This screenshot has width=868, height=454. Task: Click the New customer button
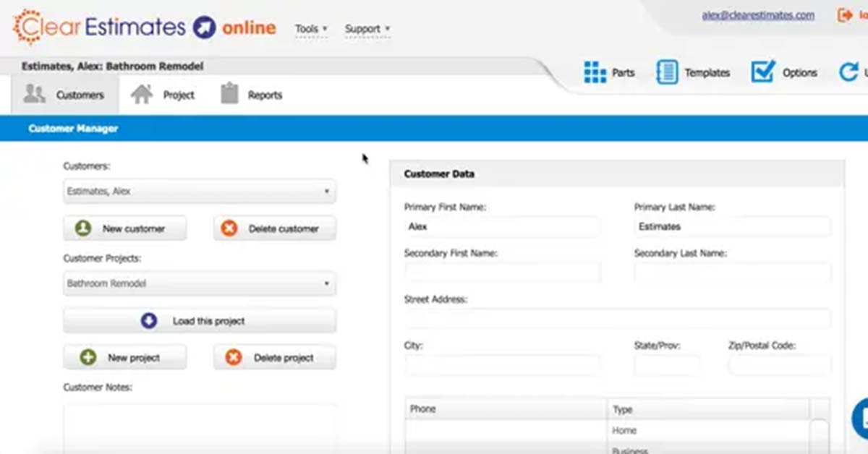click(x=125, y=228)
